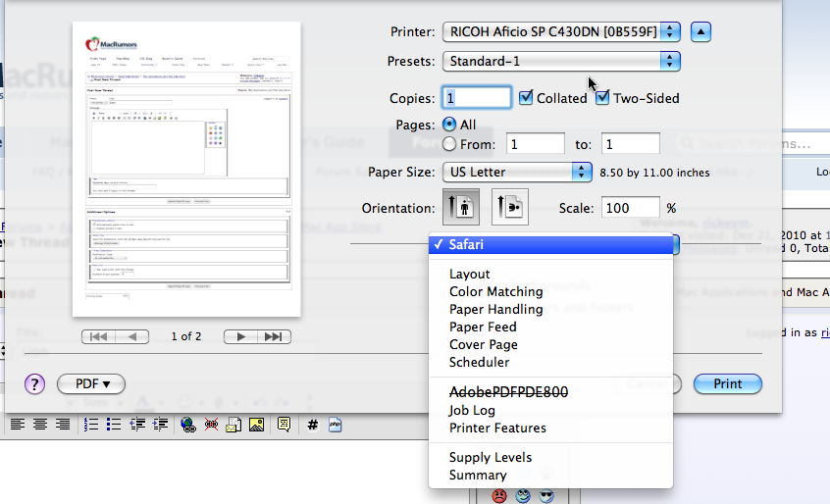This screenshot has height=504, width=830.
Task: Remove link using the crossed-out chain icon
Action: (x=211, y=425)
